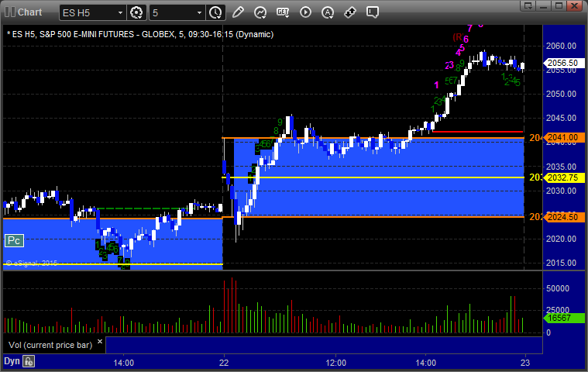Open the symbol settings gear menu

[136, 12]
